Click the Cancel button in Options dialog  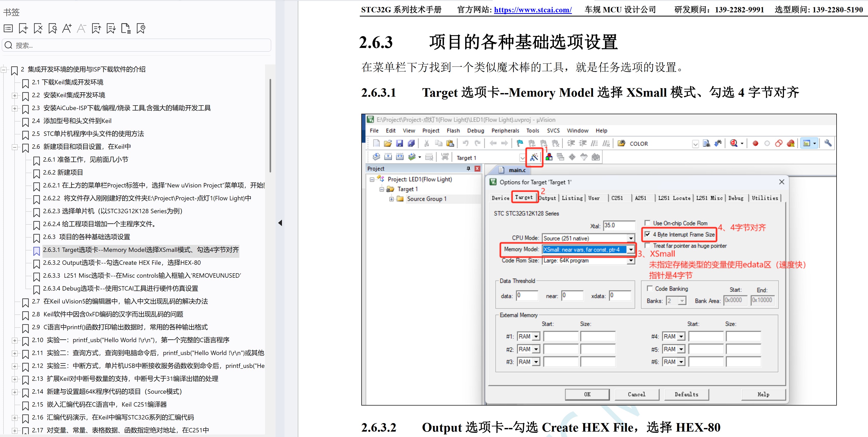point(637,394)
